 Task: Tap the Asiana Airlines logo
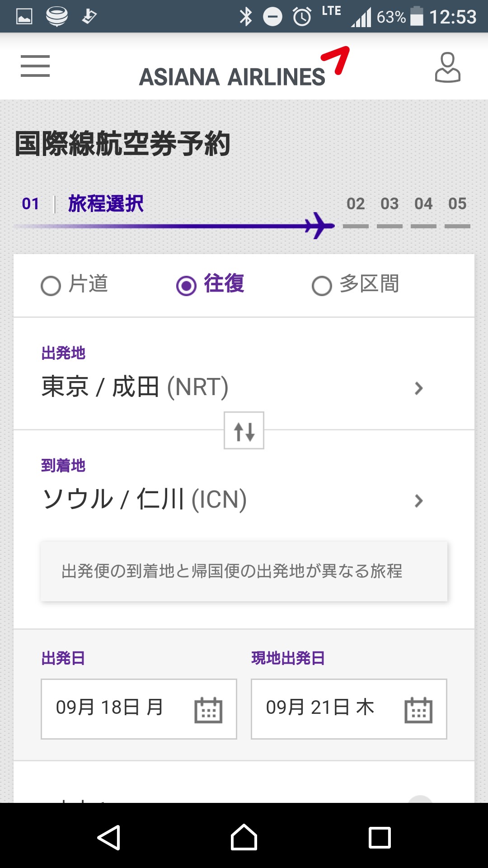pos(244,68)
